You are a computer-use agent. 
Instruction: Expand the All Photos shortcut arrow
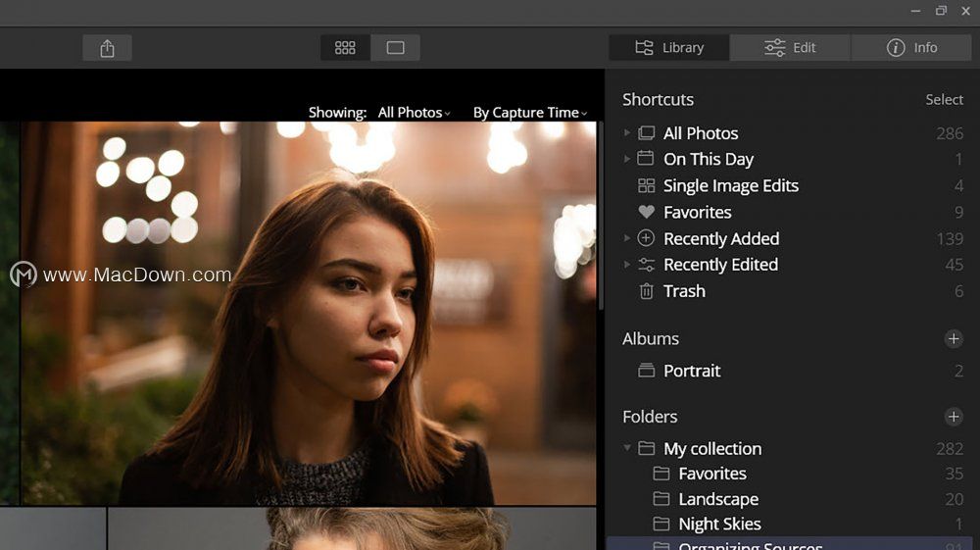coord(627,133)
